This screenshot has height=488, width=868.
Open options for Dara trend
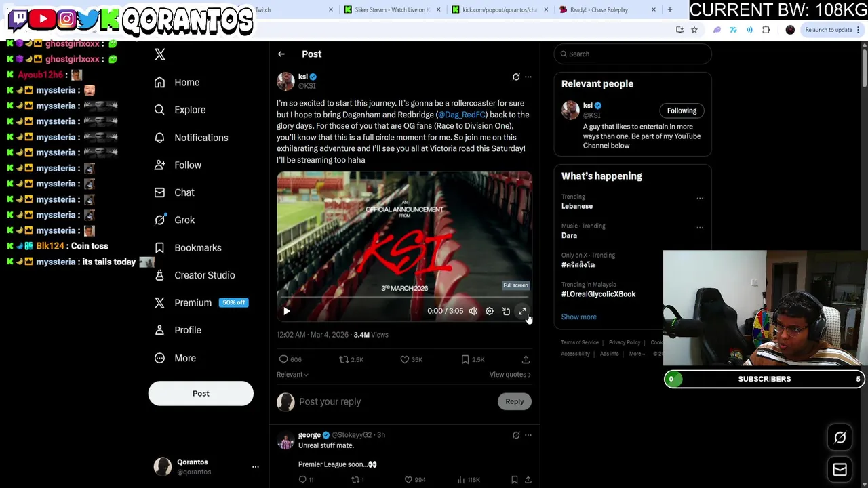pyautogui.click(x=700, y=228)
